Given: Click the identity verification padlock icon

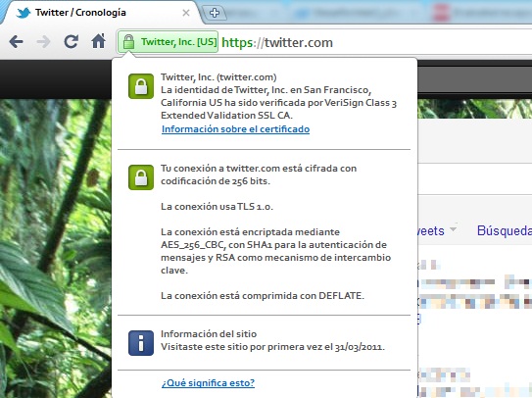Looking at the screenshot, I should click(141, 86).
